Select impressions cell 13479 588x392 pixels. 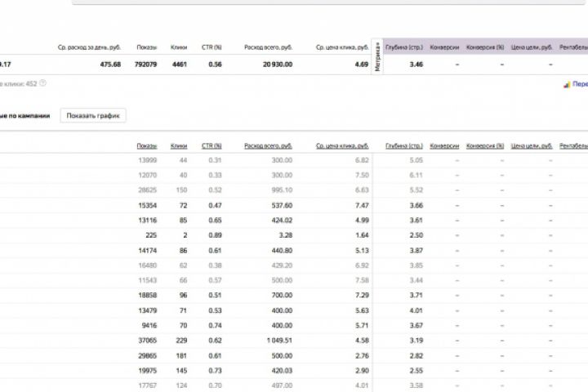147,310
